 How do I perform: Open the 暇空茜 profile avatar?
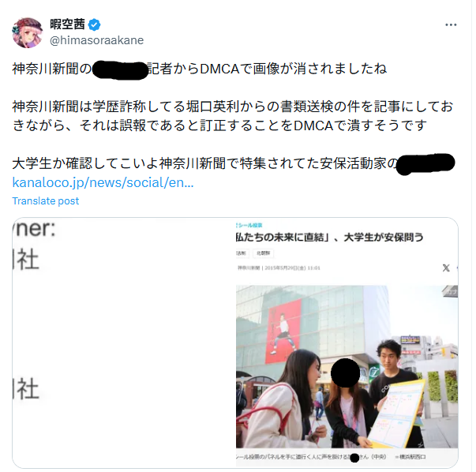click(x=28, y=33)
